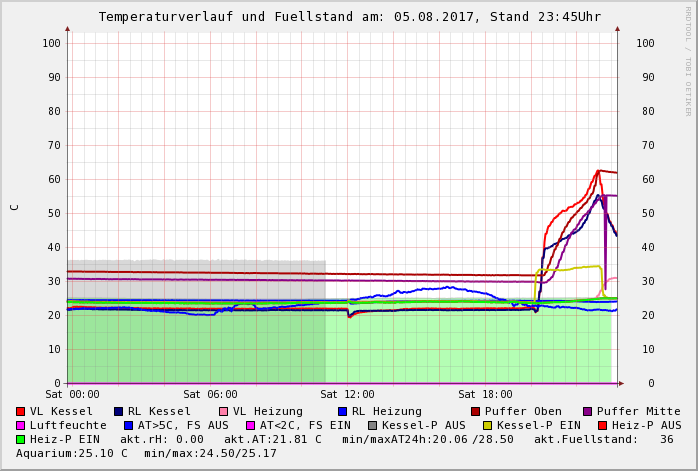
Task: Click the gray Kessel-P AUS legend swatch
Action: (x=372, y=425)
